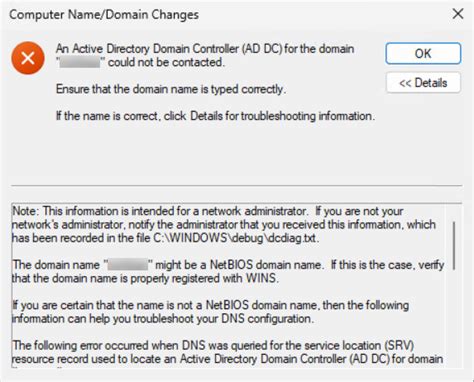
Task: Grab the details pane vertical scrollbar thumb
Action: tap(454, 246)
